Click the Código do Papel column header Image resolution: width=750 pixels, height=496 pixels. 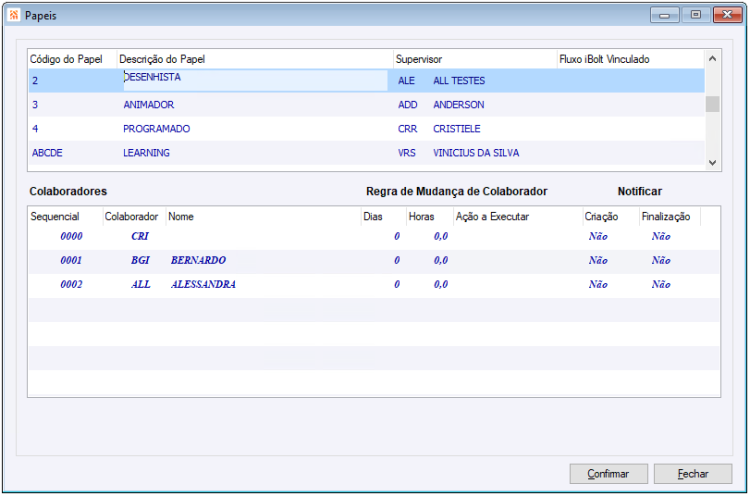click(x=73, y=59)
